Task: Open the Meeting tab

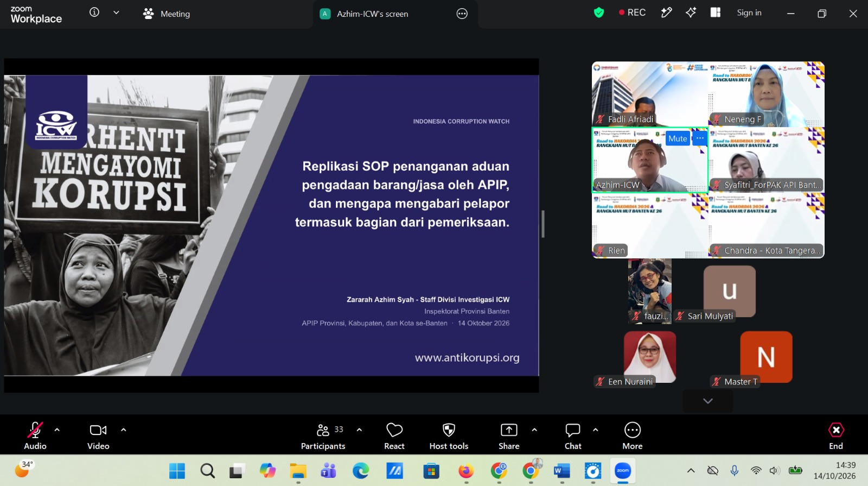Action: point(167,14)
